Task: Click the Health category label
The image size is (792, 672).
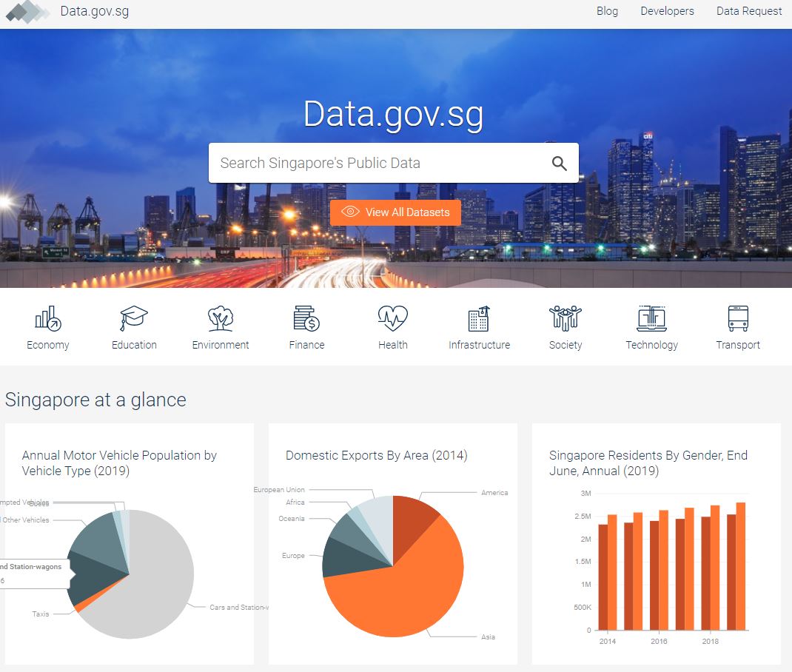Action: click(393, 345)
